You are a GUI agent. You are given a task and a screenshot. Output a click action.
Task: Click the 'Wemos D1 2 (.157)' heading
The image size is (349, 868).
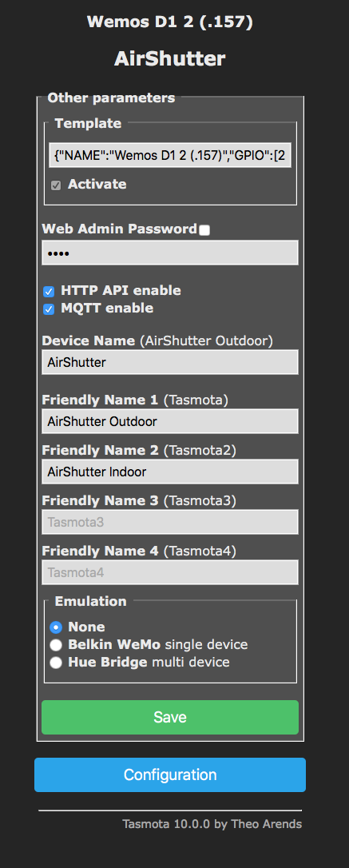point(170,22)
